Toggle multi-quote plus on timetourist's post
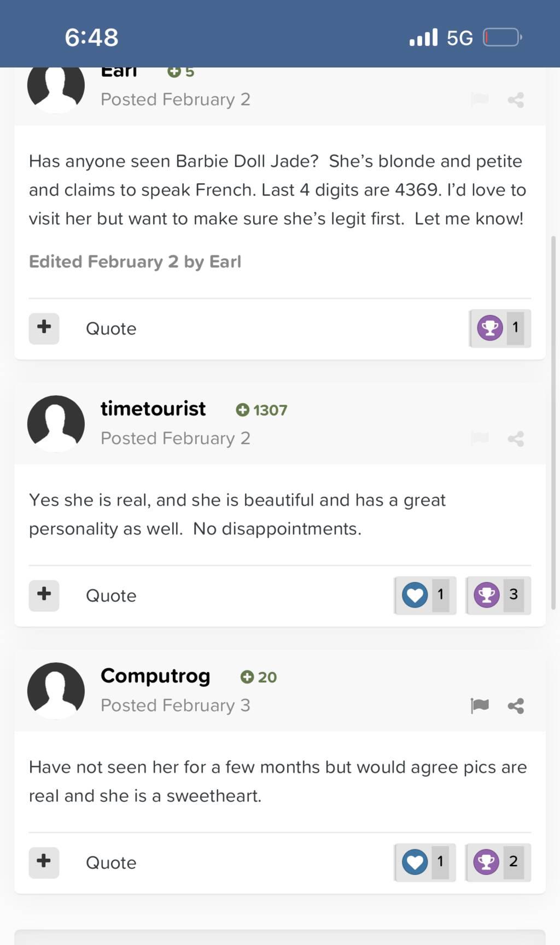The height and width of the screenshot is (945, 560). [x=44, y=595]
